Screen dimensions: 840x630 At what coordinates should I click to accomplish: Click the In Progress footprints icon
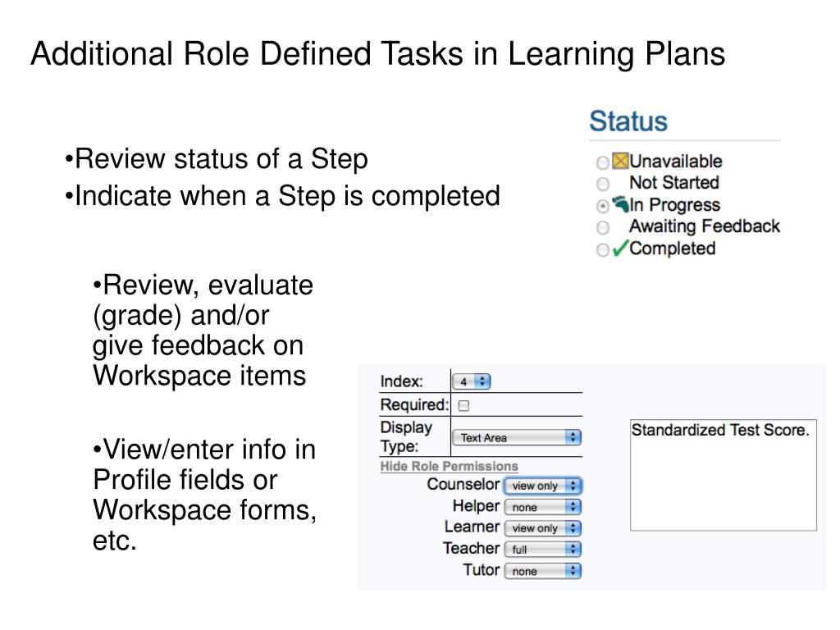(620, 205)
